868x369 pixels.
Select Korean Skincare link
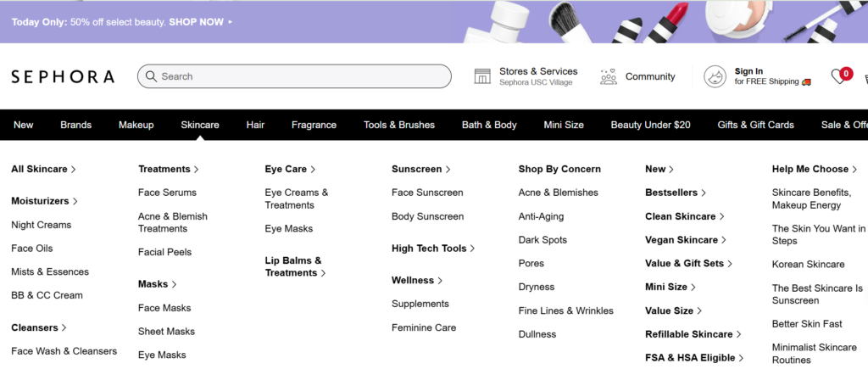click(x=808, y=265)
